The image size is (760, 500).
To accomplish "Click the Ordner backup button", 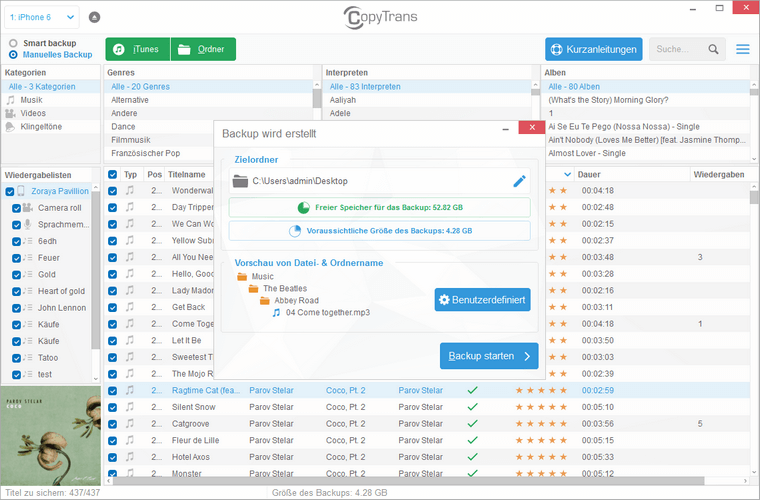I will coord(204,49).
